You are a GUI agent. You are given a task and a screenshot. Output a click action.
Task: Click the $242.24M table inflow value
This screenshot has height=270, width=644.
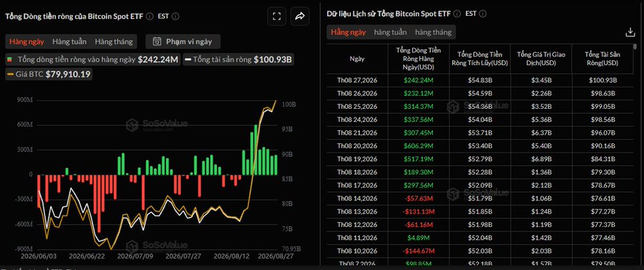(418, 80)
